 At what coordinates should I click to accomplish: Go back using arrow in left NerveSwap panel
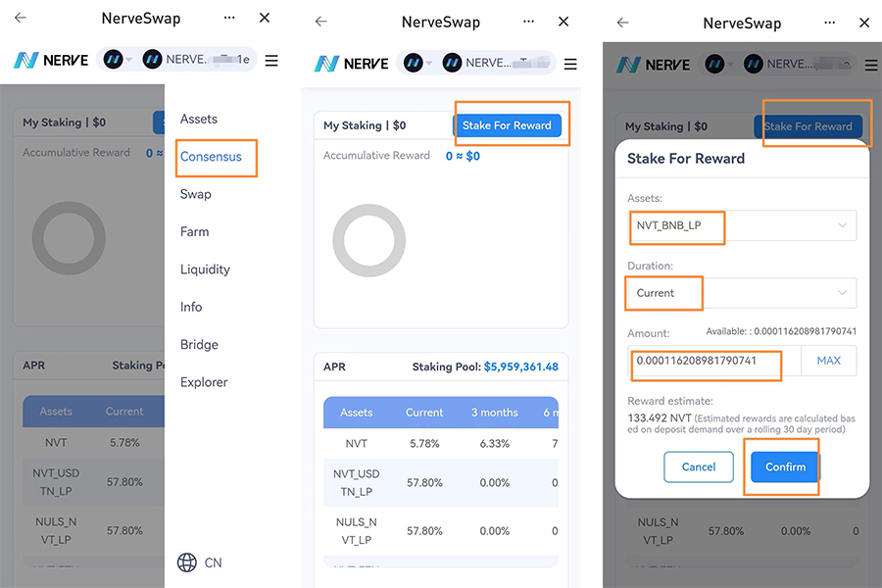[x=21, y=18]
